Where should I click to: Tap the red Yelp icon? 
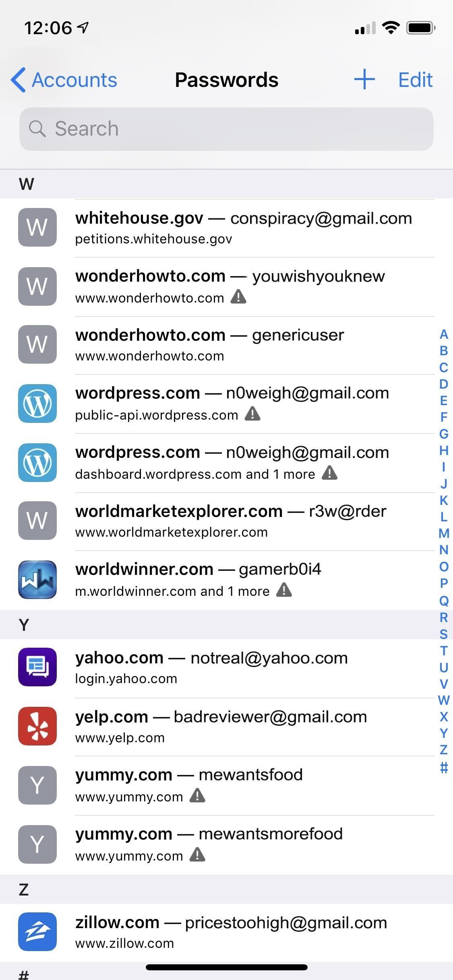point(37,726)
